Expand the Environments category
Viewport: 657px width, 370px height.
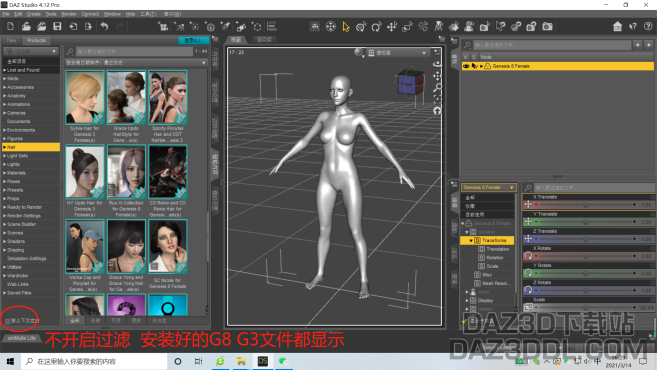(x=5, y=130)
